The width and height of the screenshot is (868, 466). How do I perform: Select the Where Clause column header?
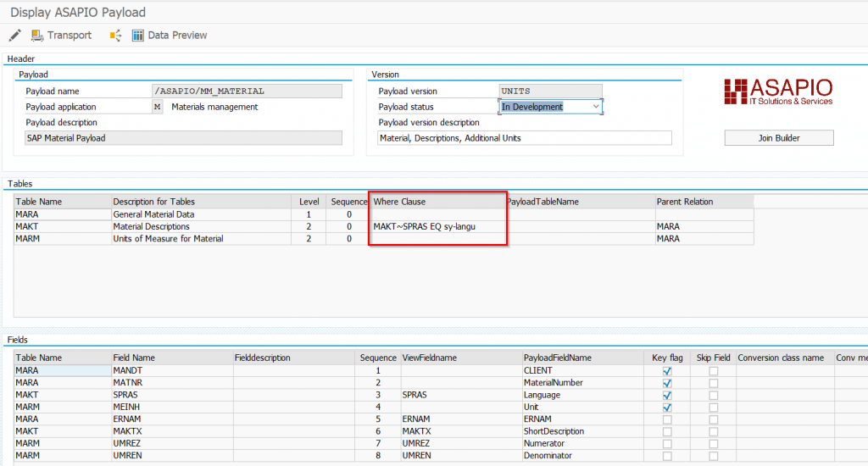[437, 202]
